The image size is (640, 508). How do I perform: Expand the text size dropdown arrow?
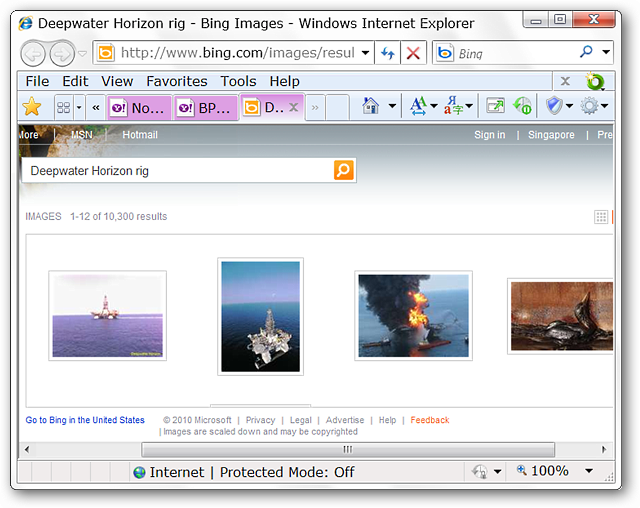(434, 106)
